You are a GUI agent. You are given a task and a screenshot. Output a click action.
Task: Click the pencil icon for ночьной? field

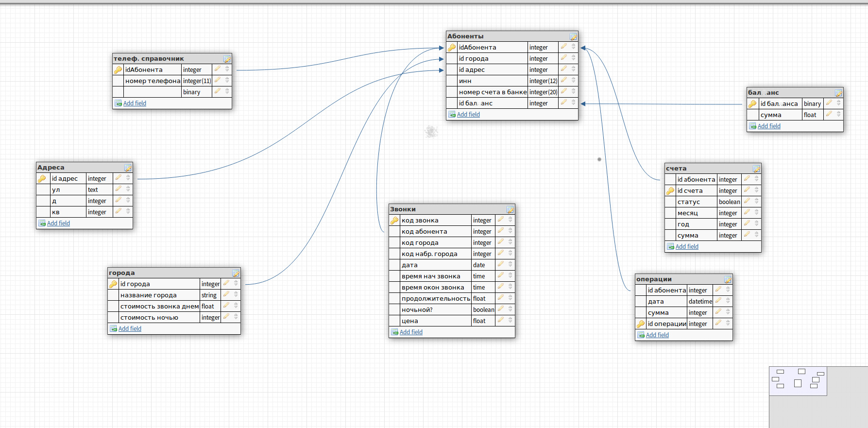tap(501, 309)
